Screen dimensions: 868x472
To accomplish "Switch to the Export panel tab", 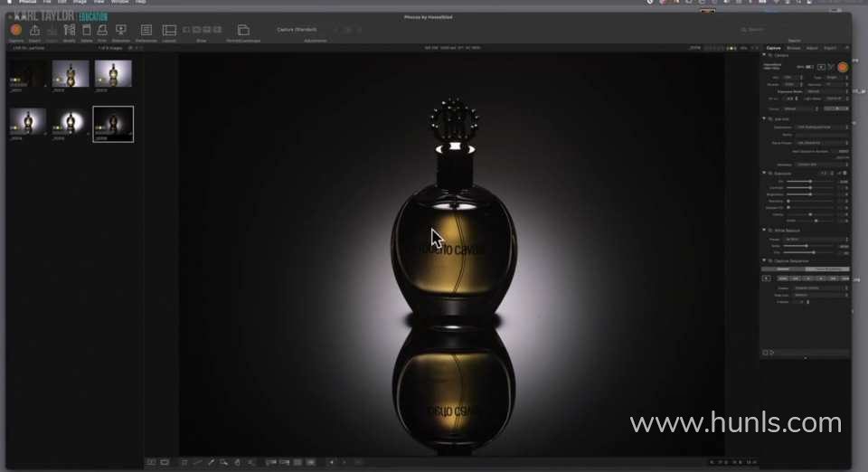I will [x=830, y=48].
